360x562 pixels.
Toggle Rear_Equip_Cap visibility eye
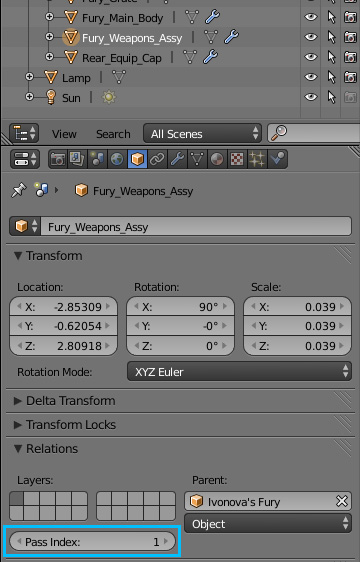click(x=311, y=57)
